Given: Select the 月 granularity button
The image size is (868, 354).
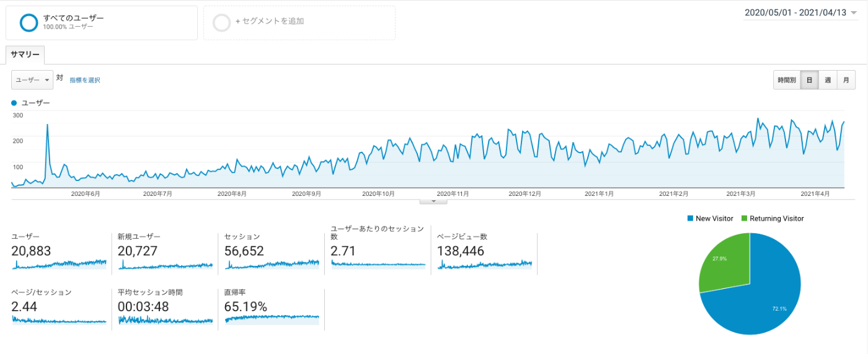Looking at the screenshot, I should [x=846, y=80].
